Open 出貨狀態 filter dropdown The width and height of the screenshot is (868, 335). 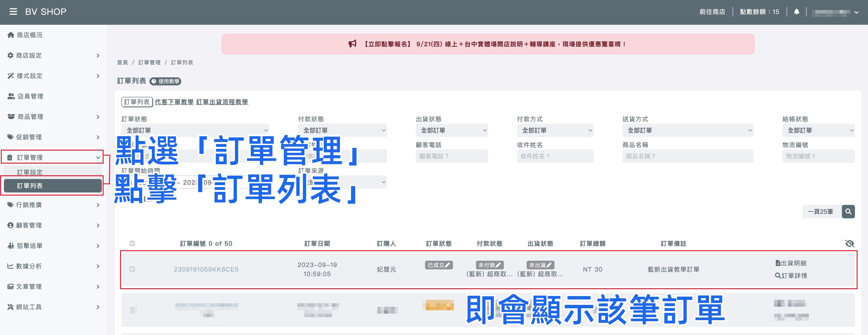click(452, 130)
